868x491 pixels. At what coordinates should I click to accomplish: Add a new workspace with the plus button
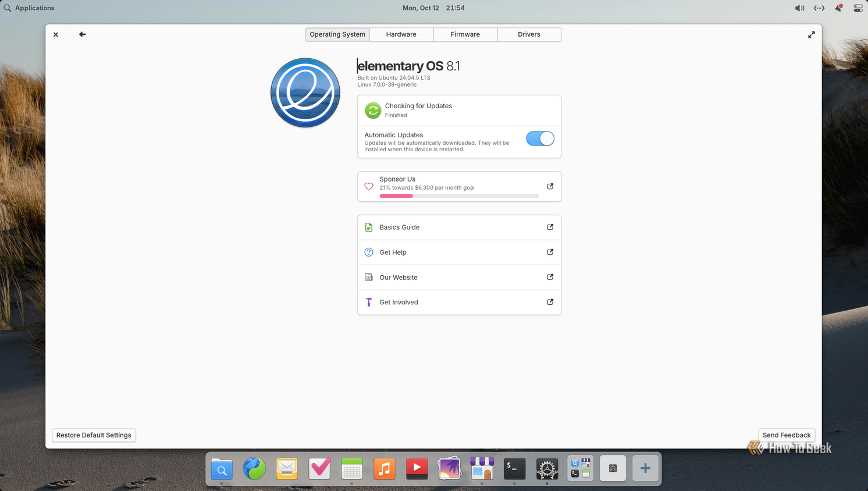click(x=645, y=468)
